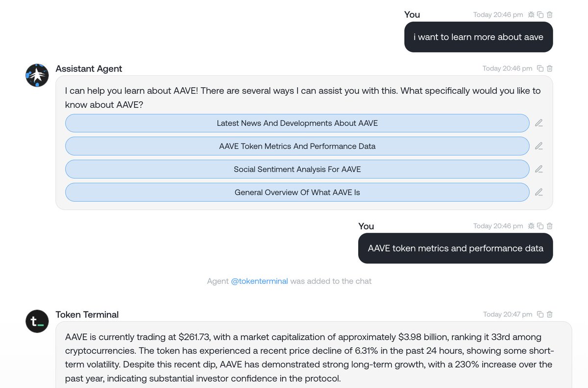Screen dimensions: 588x388
Task: Copy the Assistant Agent reply
Action: [540, 69]
